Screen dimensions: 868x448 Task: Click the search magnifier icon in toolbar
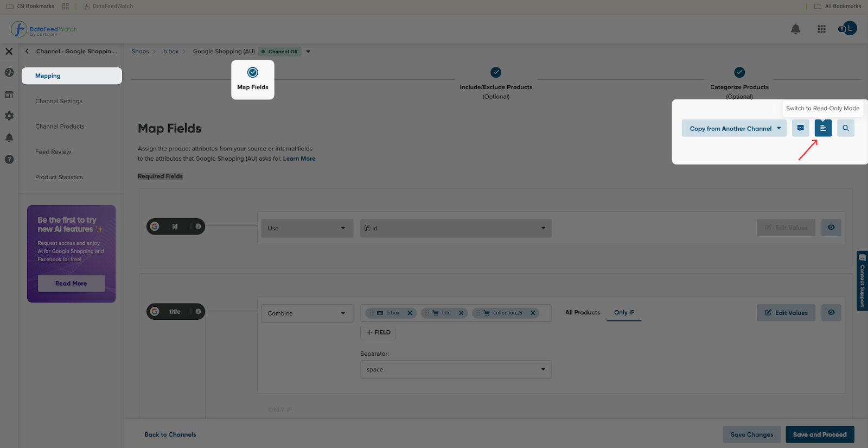point(845,128)
